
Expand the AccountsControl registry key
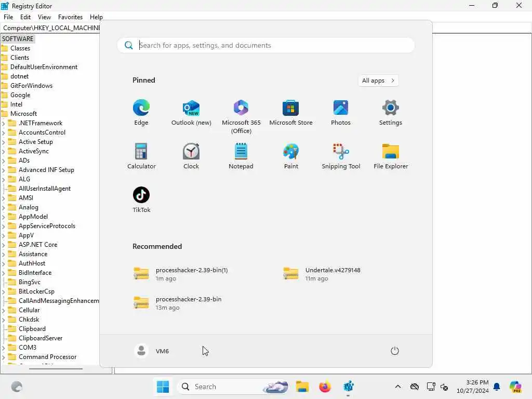(x=4, y=132)
